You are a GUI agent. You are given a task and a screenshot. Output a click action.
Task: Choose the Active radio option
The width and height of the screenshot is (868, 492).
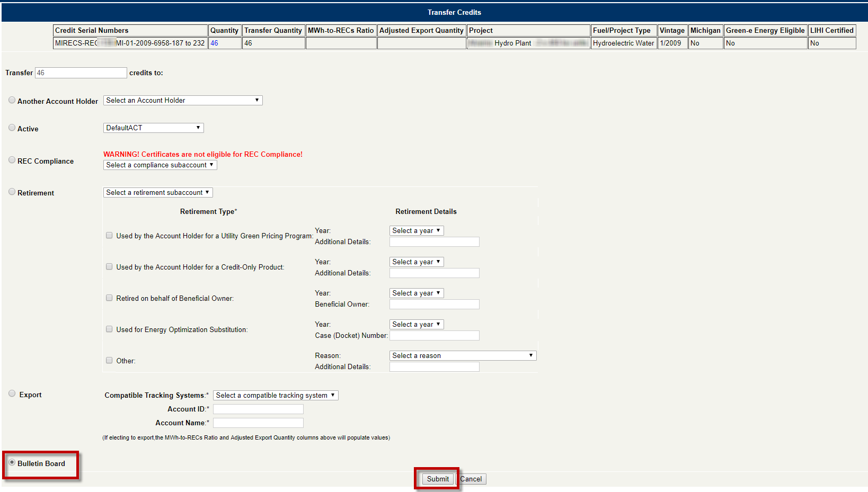(x=12, y=128)
